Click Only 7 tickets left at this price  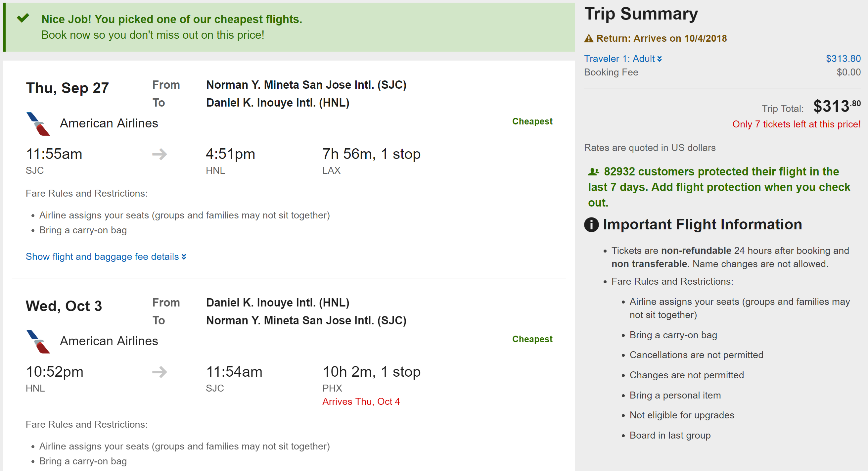(796, 124)
